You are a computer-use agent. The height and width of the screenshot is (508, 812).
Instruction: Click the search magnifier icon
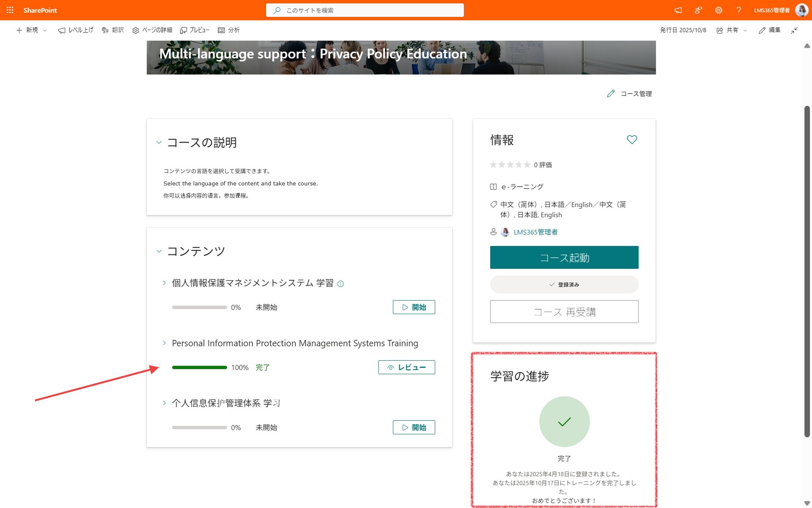click(x=277, y=10)
